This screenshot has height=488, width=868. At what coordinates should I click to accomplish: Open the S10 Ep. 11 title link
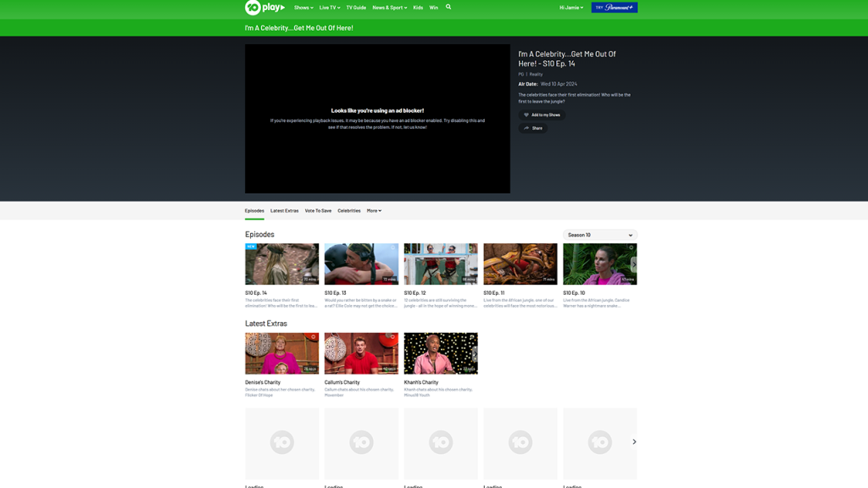(494, 292)
